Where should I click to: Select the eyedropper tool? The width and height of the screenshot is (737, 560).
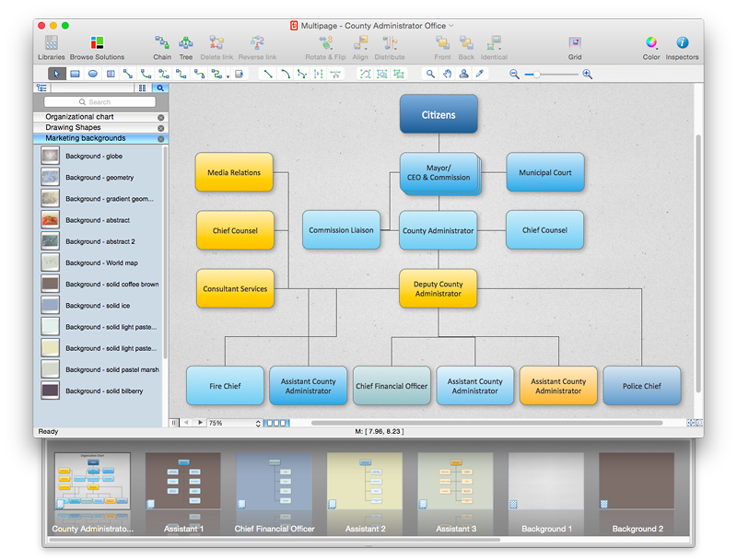point(480,74)
